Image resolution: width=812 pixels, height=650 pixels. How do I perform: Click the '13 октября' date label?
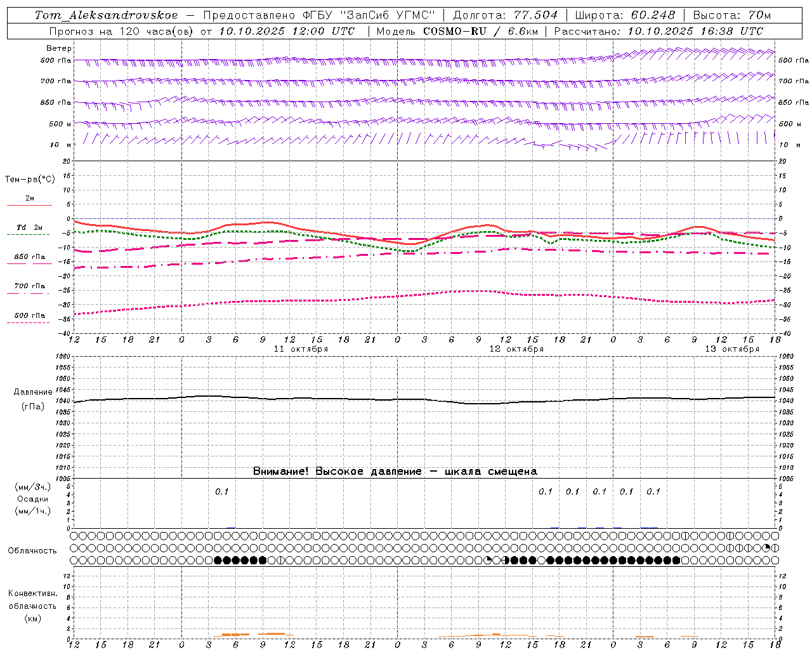click(x=732, y=349)
